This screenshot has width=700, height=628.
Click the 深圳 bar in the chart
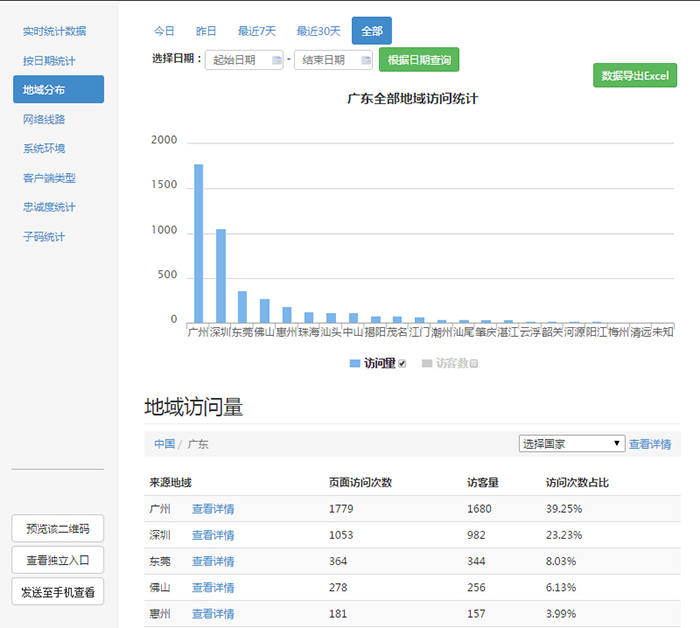point(220,275)
